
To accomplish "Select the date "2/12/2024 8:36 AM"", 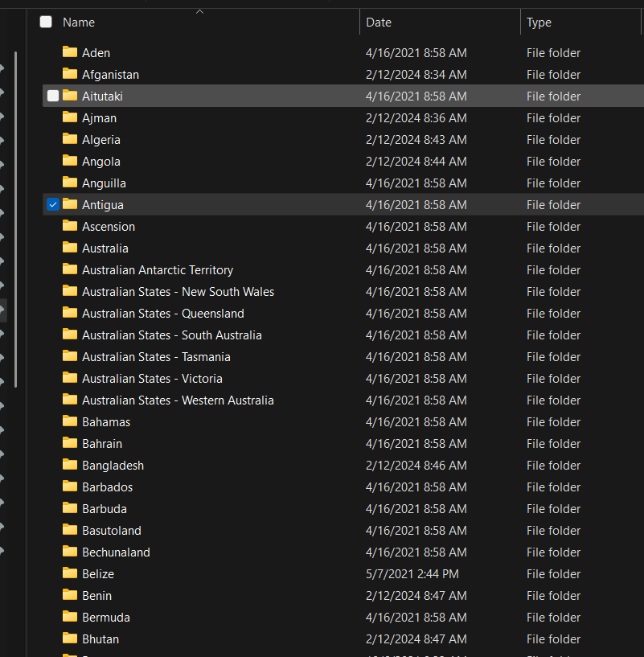I will 416,118.
